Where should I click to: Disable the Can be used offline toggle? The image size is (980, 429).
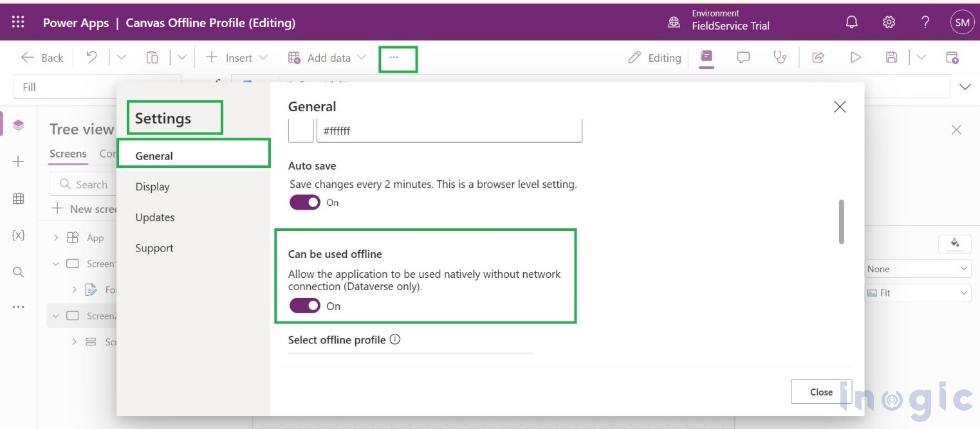[x=304, y=305]
